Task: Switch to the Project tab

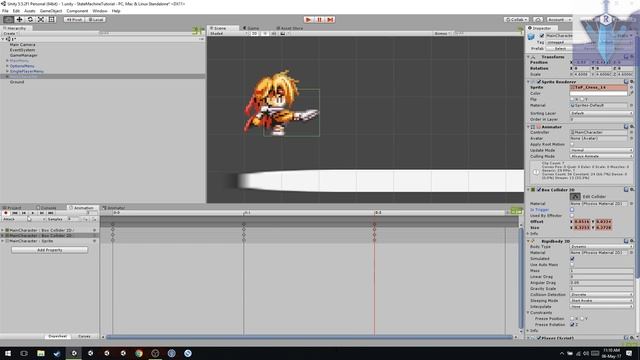Action: 12,208
